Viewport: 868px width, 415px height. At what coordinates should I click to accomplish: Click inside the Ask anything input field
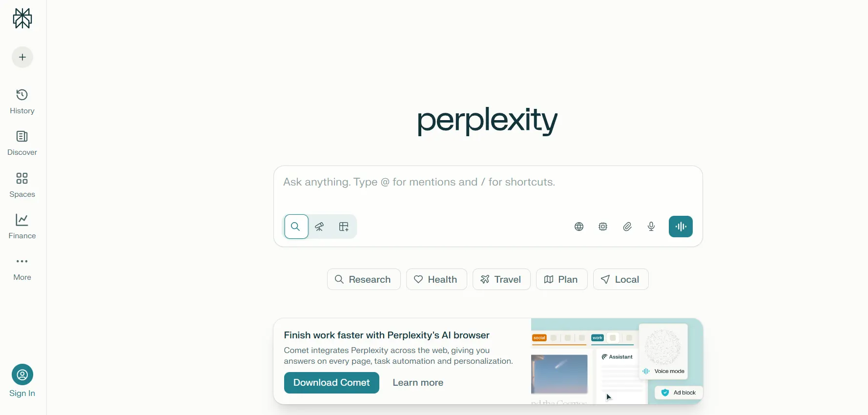tap(488, 182)
